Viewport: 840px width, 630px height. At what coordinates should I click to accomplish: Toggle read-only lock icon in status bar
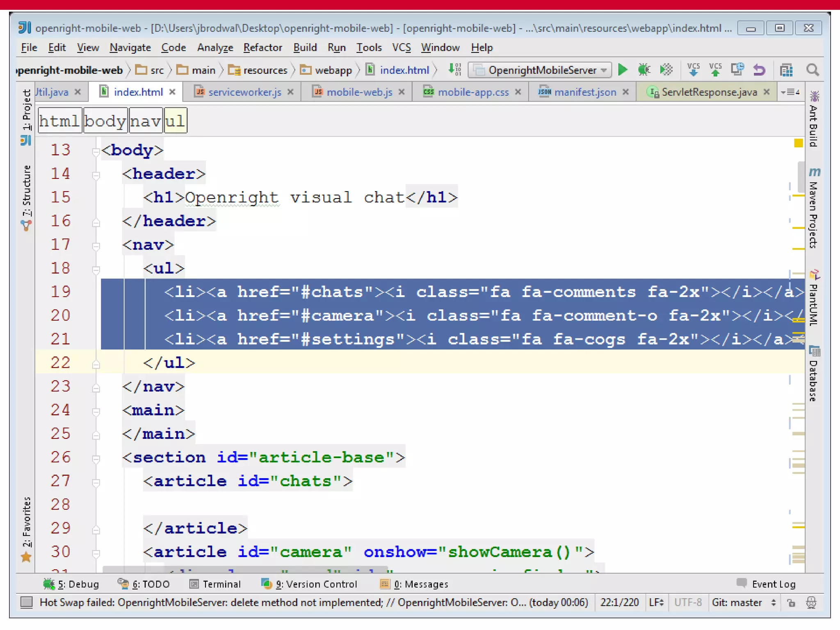tap(791, 603)
